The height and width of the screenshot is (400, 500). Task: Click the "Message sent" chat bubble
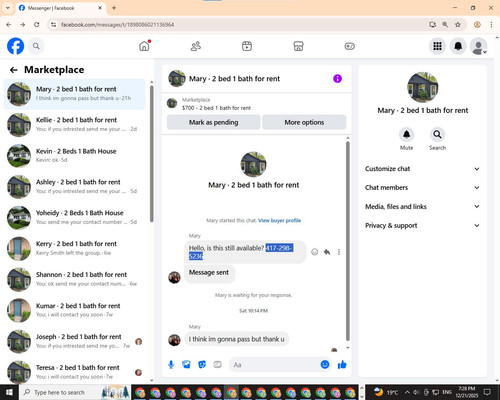209,273
